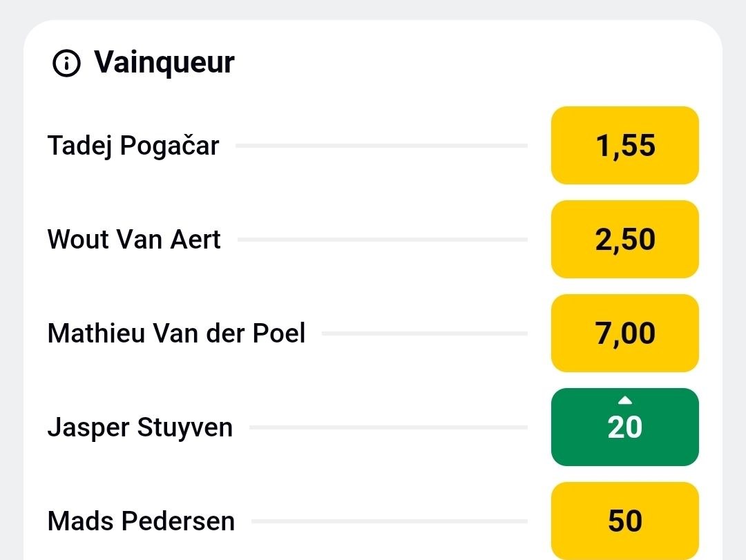Click the info icon beside Vainqueur
746x560 pixels.
(66, 64)
